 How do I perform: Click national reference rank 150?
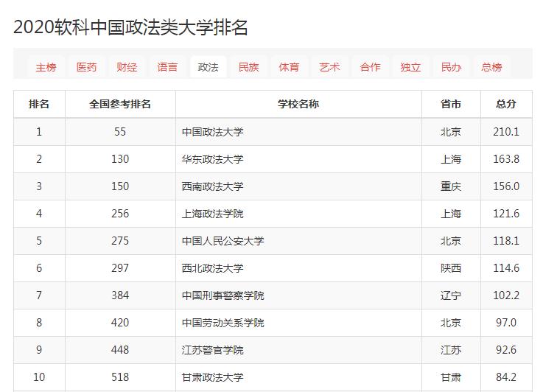pos(120,186)
